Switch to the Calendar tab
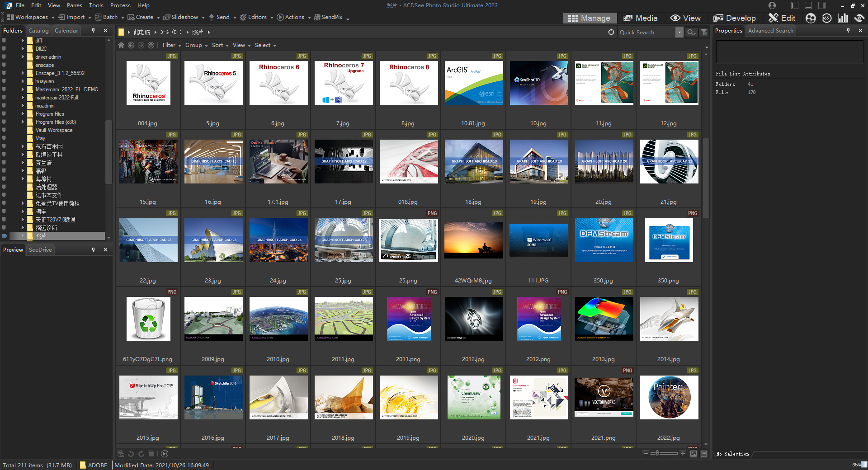The height and width of the screenshot is (470, 868). (x=66, y=30)
